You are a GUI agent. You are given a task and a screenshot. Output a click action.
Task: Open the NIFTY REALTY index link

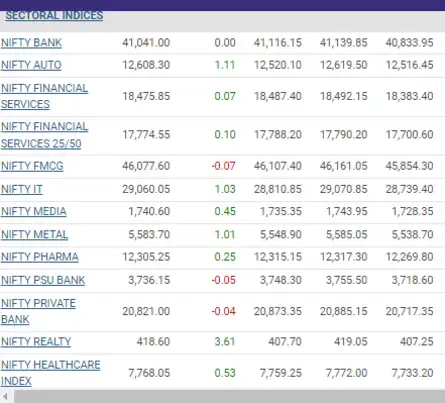(36, 342)
